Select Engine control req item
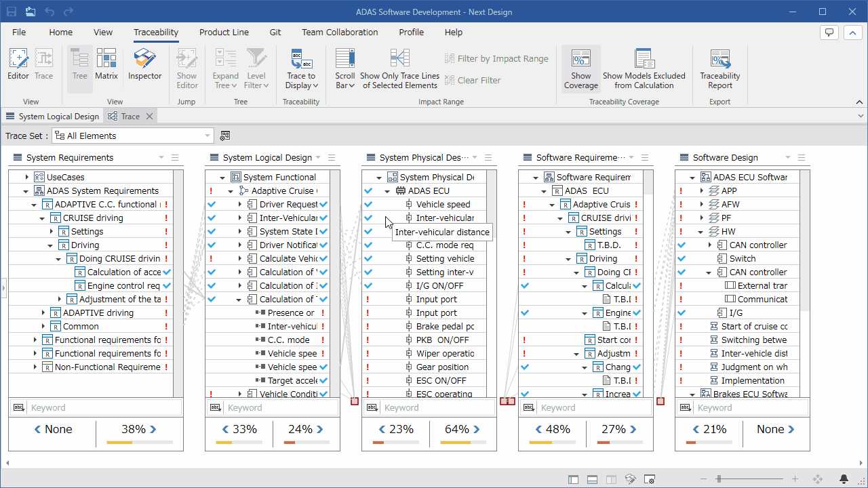Image resolution: width=868 pixels, height=488 pixels. (124, 286)
